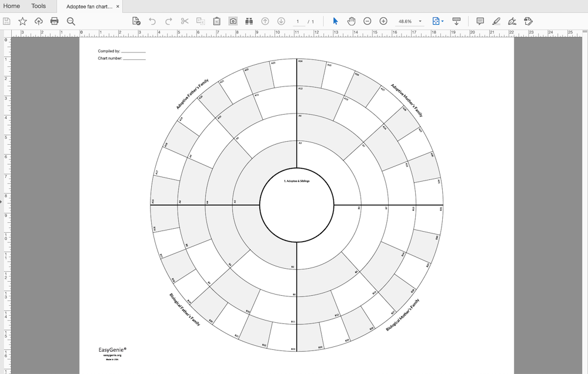Print the document
Screen dimensions: 588x374
[x=54, y=21]
